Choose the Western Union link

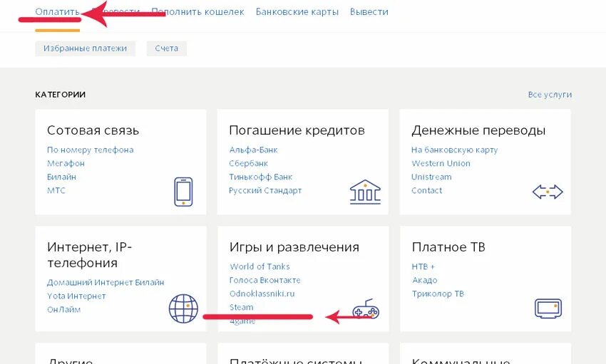point(441,163)
